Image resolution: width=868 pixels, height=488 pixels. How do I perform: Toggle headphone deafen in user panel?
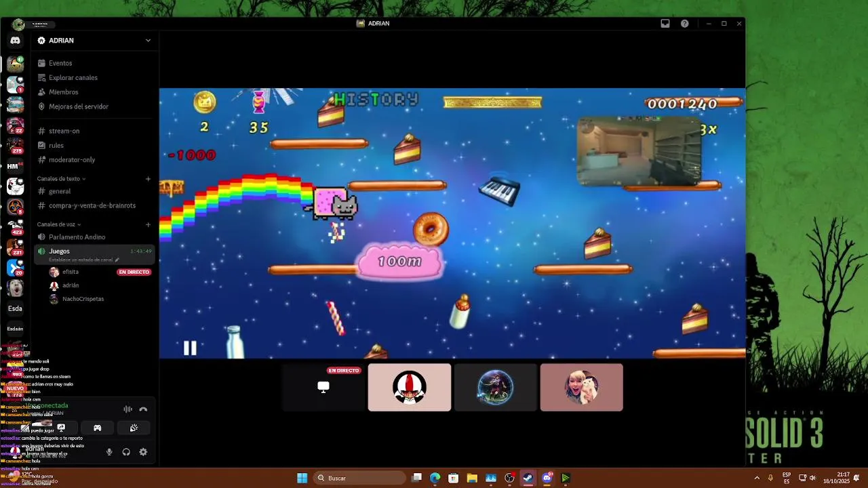[126, 452]
